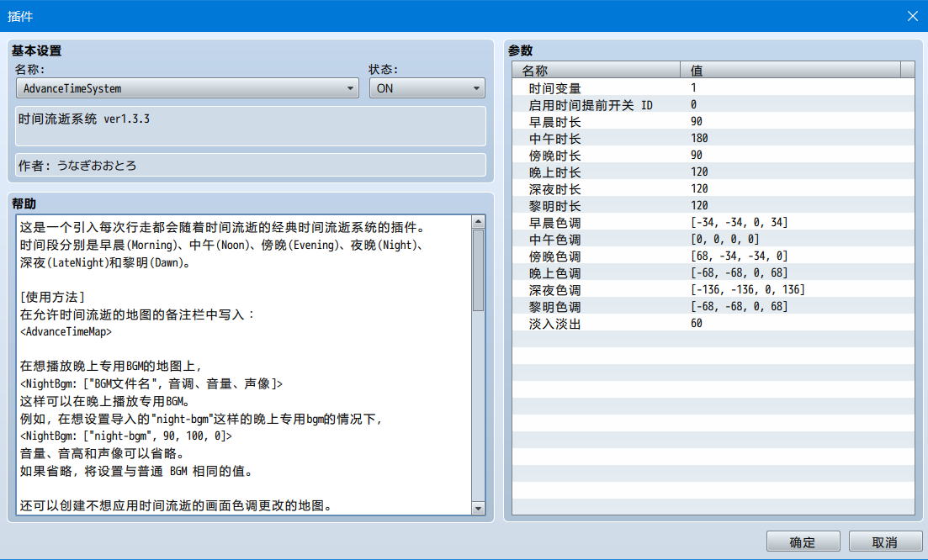Select the 启用时间提前开关 ID parameter row

point(713,104)
